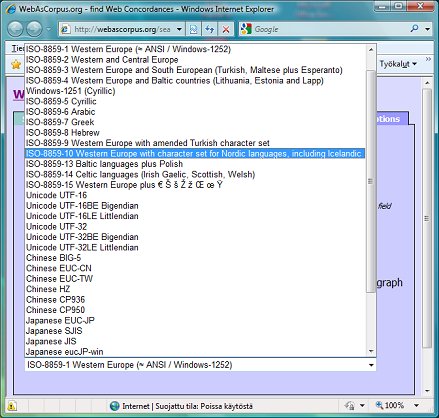This screenshot has width=439, height=418.
Task: Click the magnifier search button
Action: [414, 29]
